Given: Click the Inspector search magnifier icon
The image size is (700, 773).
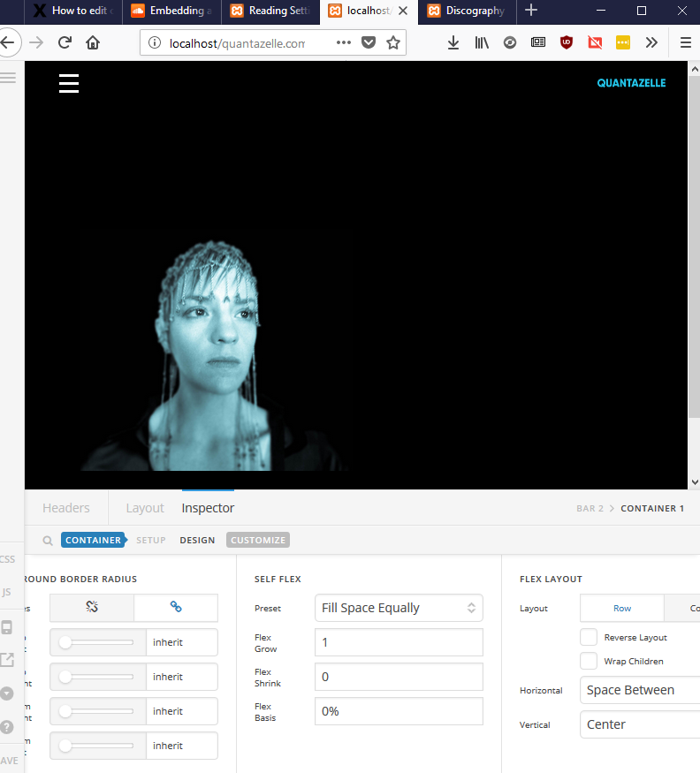Looking at the screenshot, I should click(x=48, y=540).
